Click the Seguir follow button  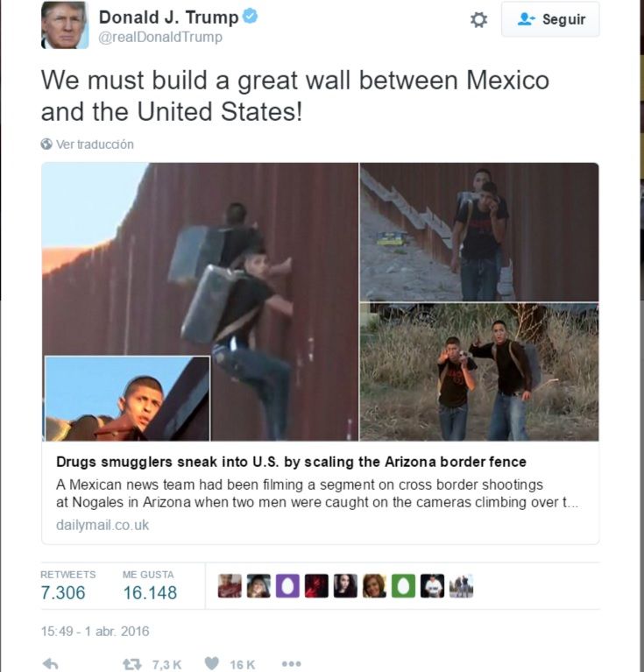(550, 19)
